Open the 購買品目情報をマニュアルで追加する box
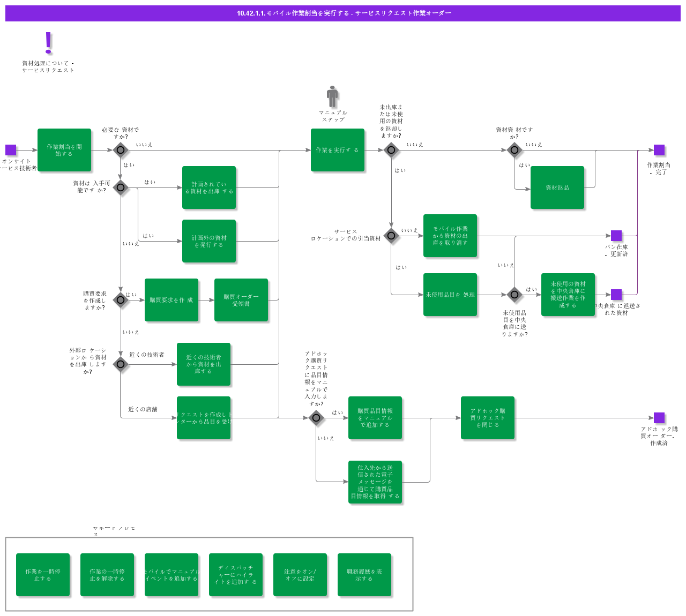 coord(375,418)
